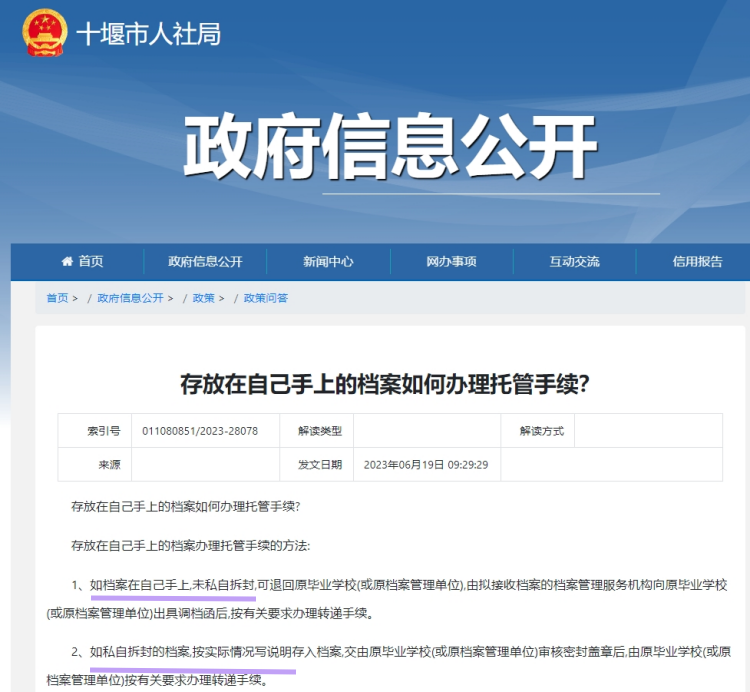The width and height of the screenshot is (750, 692).
Task: Open 政府信息公开 in the navigation bar
Action: (205, 262)
